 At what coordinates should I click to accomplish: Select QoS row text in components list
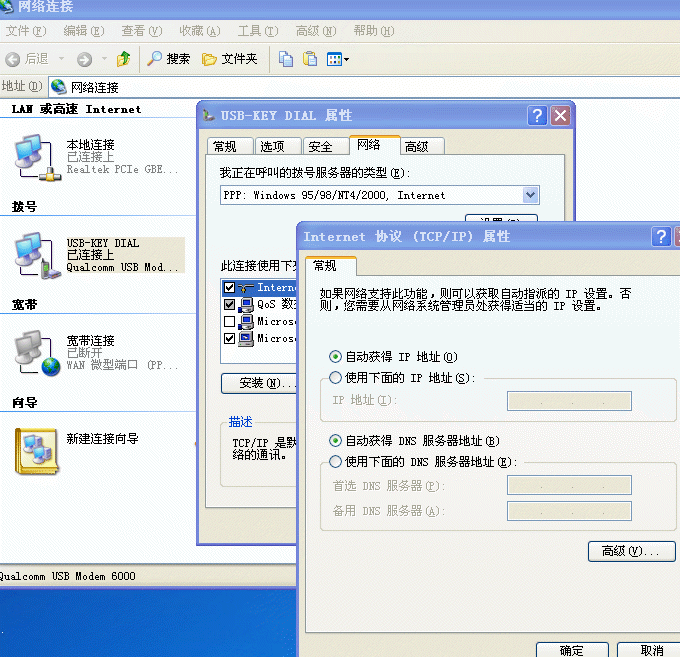pos(276,304)
